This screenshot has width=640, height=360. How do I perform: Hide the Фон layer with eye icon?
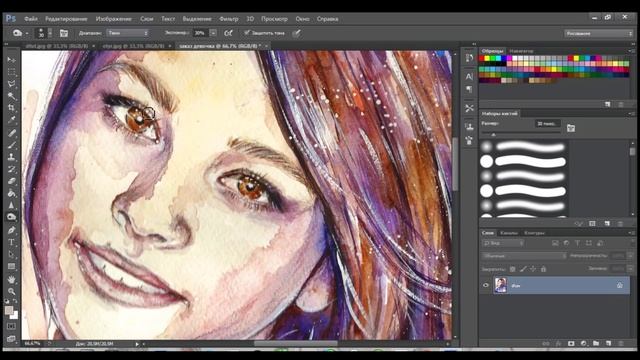486,285
